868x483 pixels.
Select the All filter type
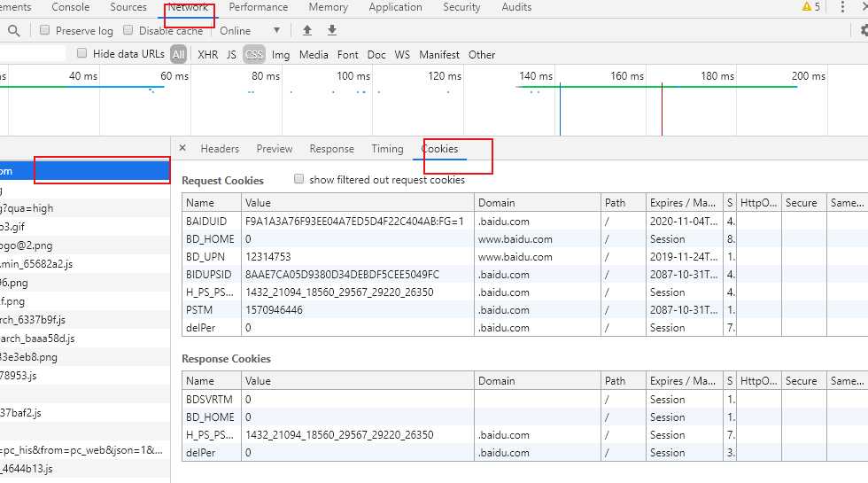[178, 54]
